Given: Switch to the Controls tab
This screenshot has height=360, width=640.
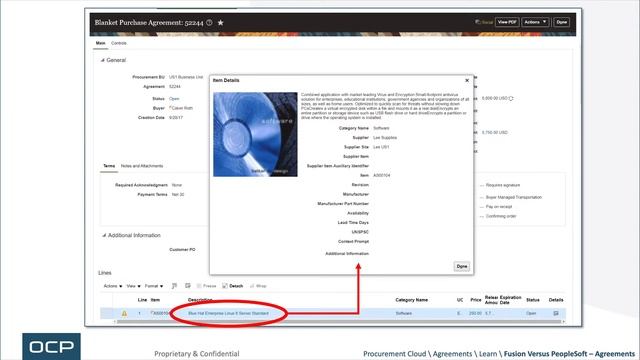Looking at the screenshot, I should click(x=119, y=43).
